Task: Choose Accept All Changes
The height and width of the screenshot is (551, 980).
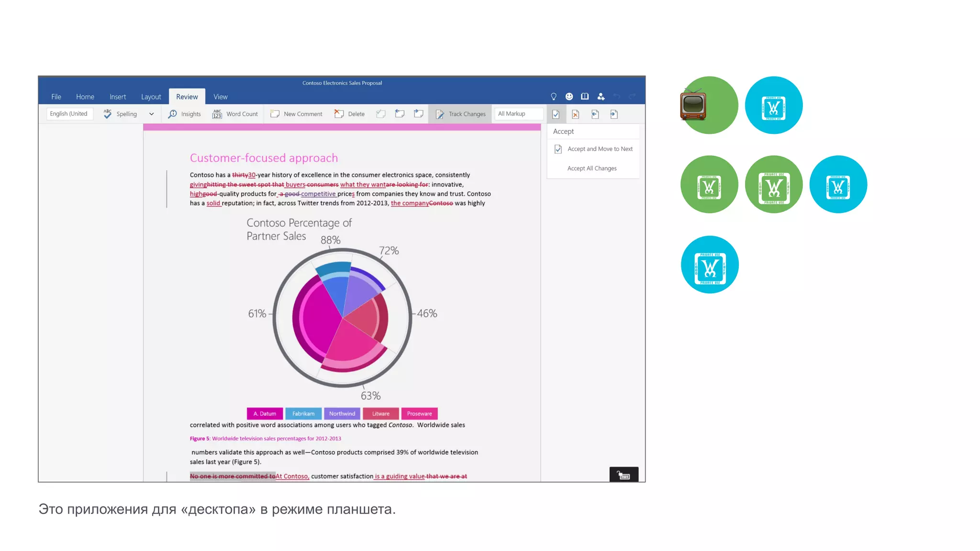Action: coord(592,168)
